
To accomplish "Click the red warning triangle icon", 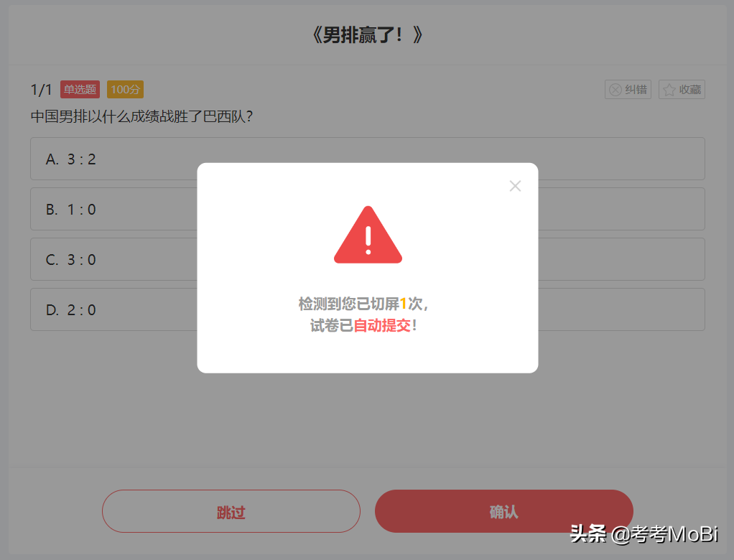I will tap(368, 235).
